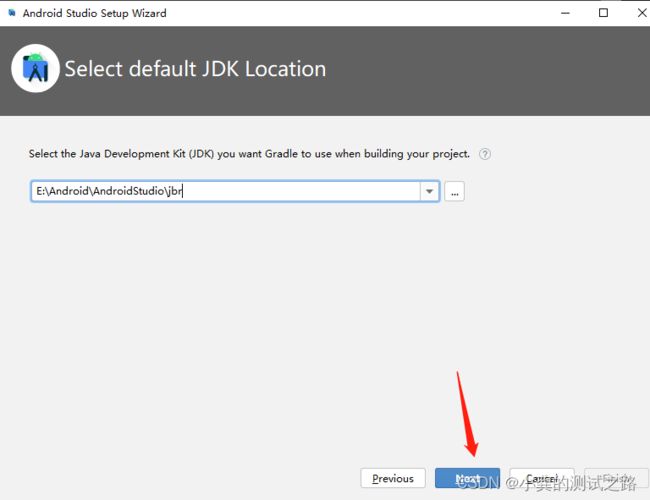Click the 'Select default JDK Location' heading

pos(195,69)
